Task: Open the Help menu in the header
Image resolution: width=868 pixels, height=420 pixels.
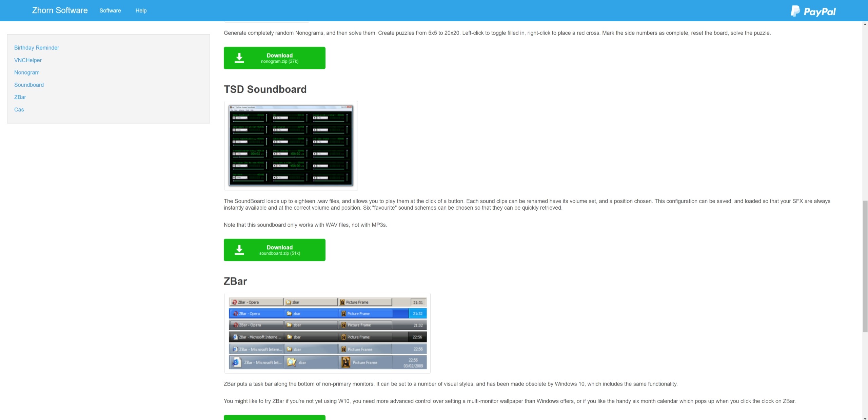Action: click(x=141, y=10)
